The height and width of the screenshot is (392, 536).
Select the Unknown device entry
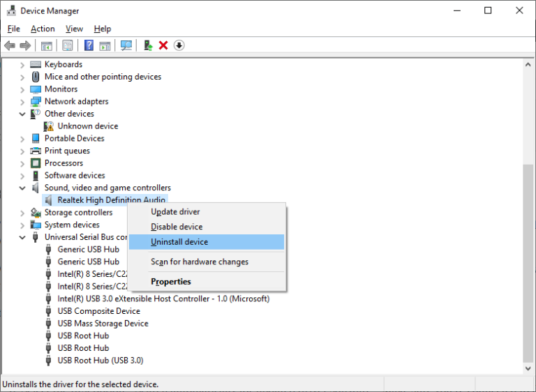88,126
